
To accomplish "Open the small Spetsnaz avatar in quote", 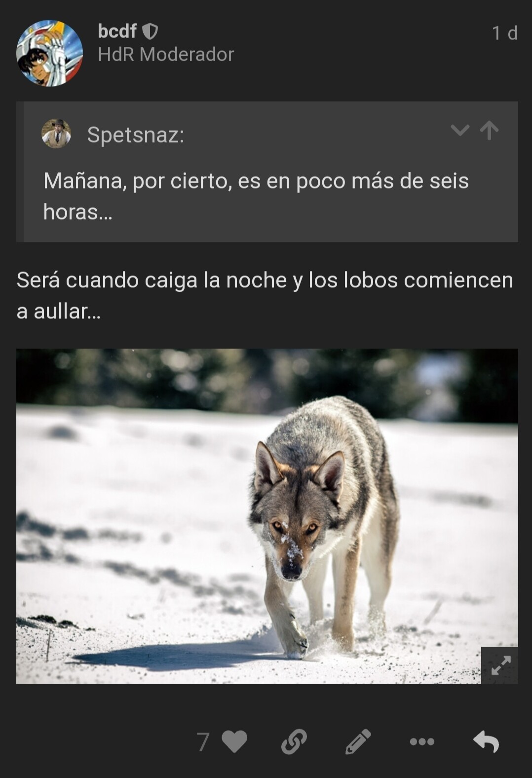I will click(56, 134).
